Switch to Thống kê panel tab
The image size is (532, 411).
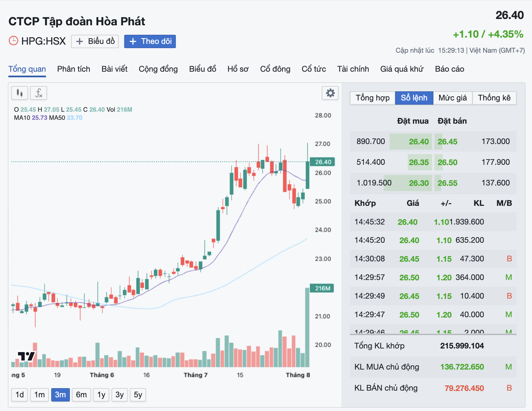(494, 98)
